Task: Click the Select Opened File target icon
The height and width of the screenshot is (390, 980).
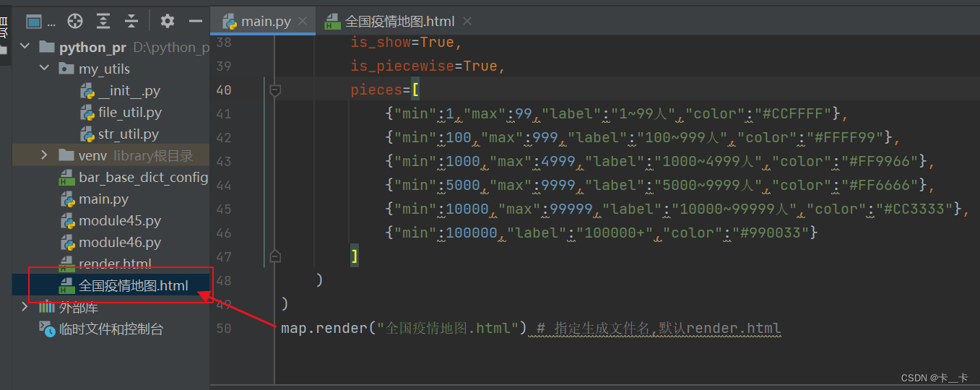Action: (x=75, y=21)
